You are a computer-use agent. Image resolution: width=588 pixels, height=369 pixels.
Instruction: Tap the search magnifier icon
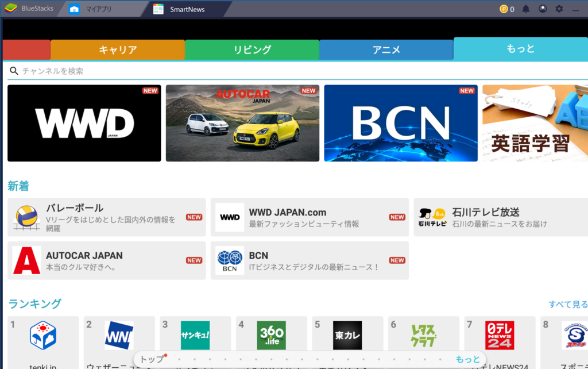click(x=14, y=71)
